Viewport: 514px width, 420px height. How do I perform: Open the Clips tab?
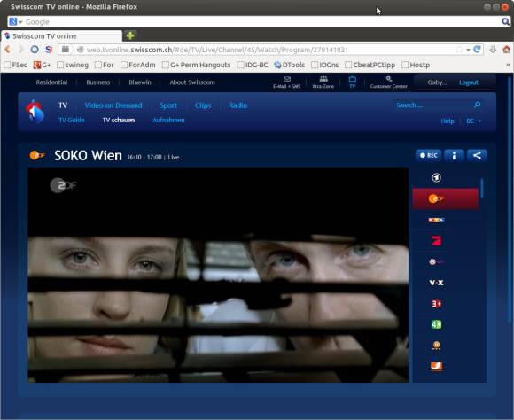click(x=203, y=105)
